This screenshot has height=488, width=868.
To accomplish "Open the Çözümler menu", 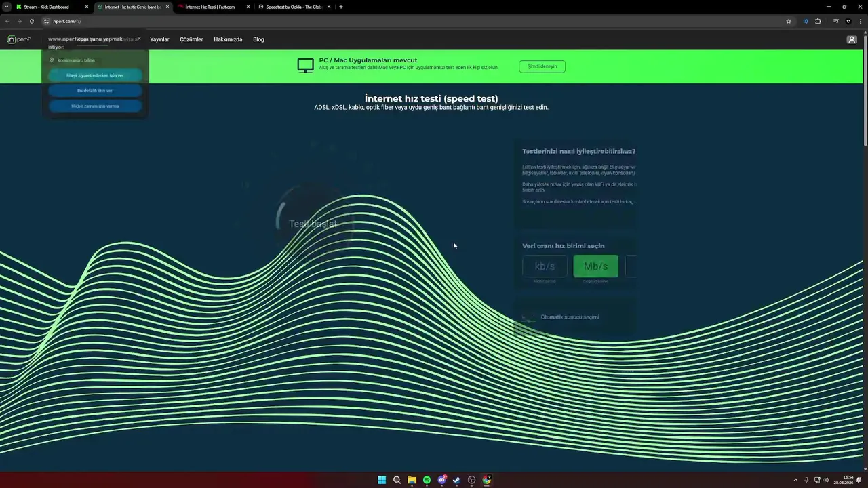I will pyautogui.click(x=191, y=39).
